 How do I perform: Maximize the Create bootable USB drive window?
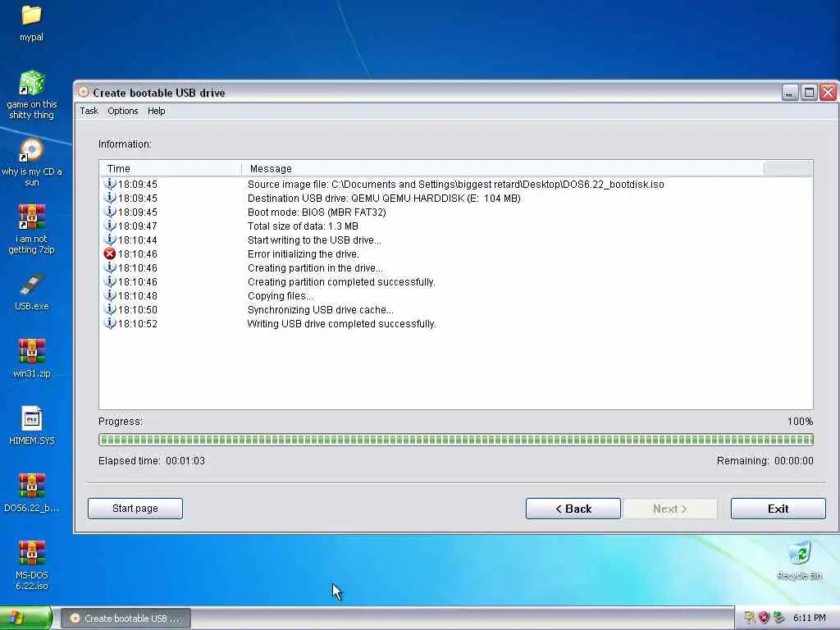coord(809,93)
